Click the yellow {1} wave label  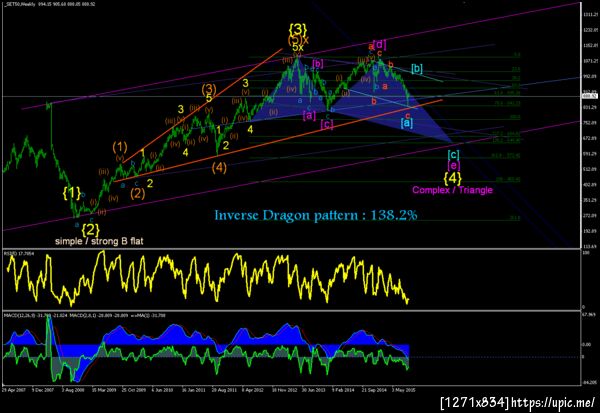[x=72, y=193]
